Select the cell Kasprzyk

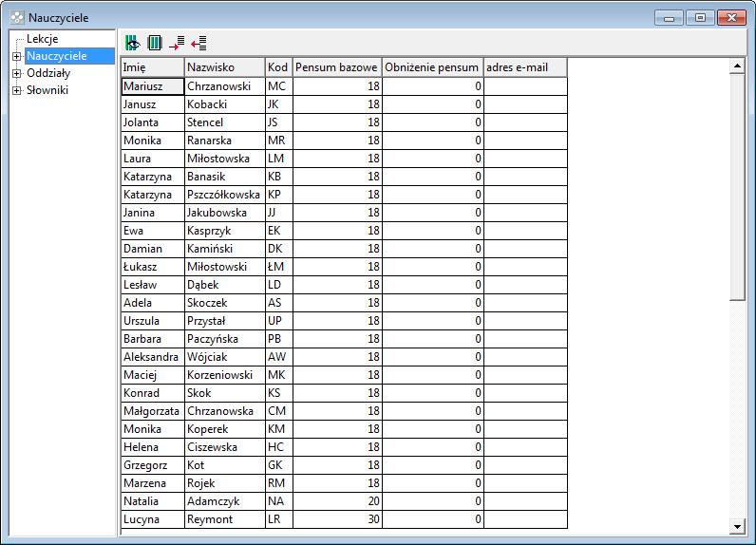click(x=225, y=231)
